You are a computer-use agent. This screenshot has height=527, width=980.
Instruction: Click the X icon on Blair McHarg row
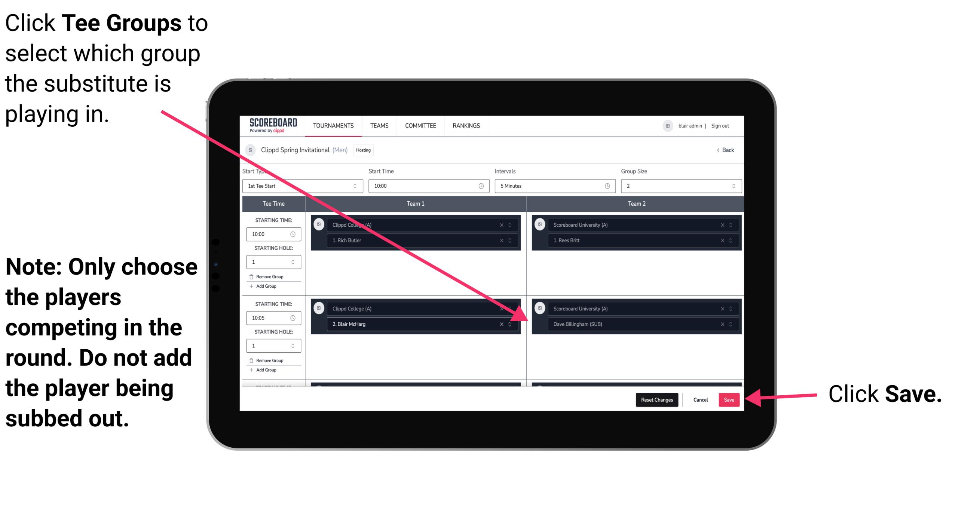point(501,324)
